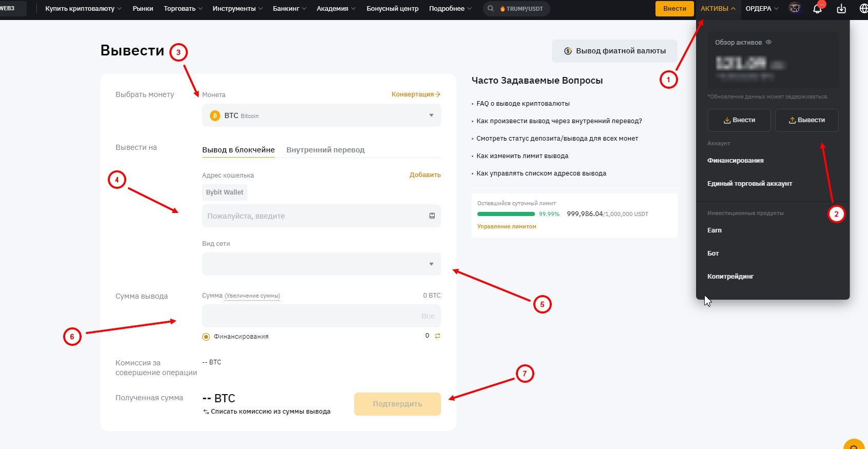
Task: Expand the Инструменты menu
Action: (238, 9)
